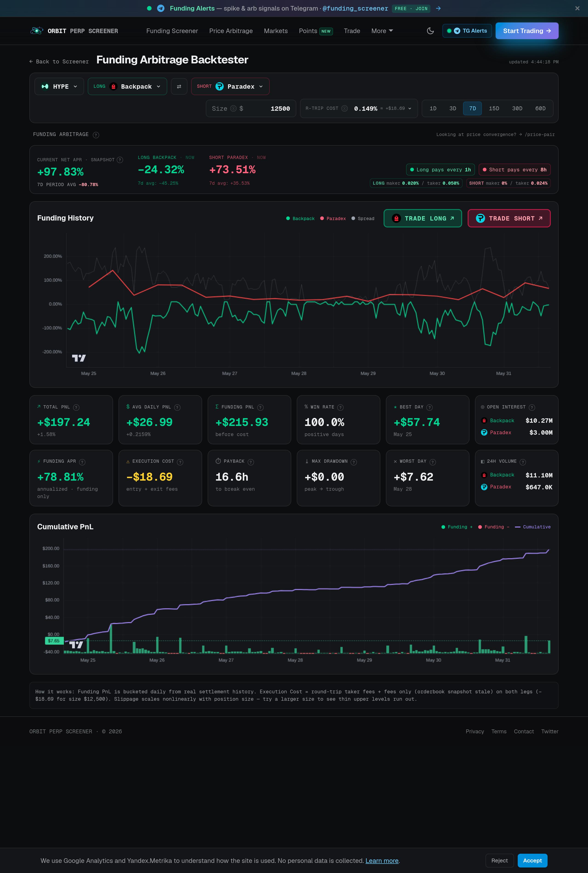The width and height of the screenshot is (588, 873).
Task: Toggle Paradex series in Funding History legend
Action: (333, 219)
